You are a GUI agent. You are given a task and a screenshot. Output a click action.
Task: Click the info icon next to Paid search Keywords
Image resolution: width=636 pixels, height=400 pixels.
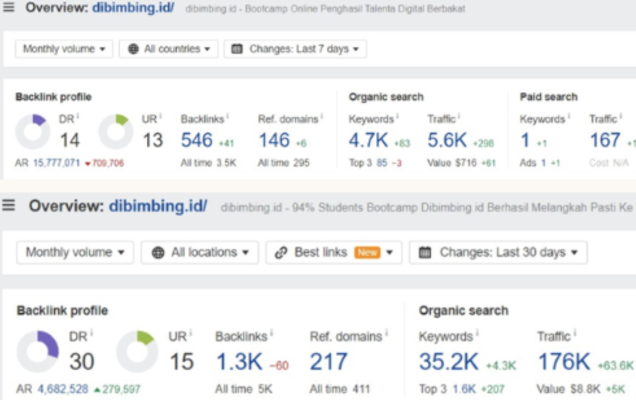click(571, 117)
